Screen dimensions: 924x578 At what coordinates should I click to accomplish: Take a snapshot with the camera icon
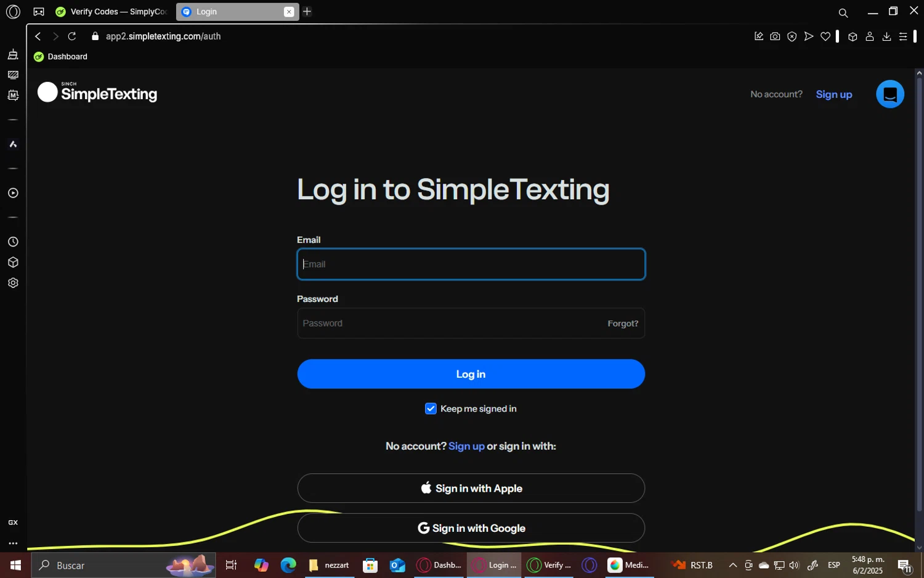click(x=775, y=36)
